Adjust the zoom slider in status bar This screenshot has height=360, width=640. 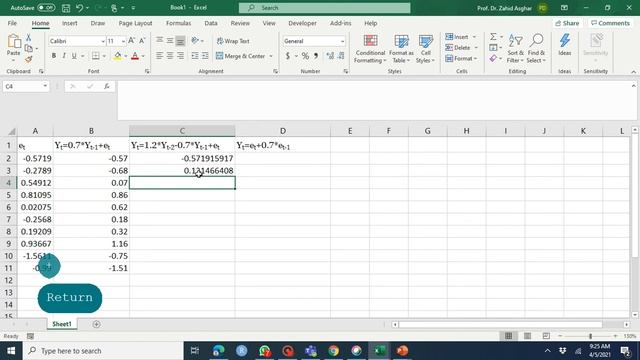click(590, 336)
